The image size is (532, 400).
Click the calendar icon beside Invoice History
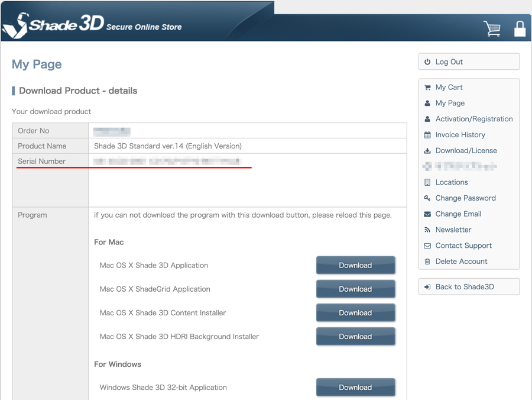pyautogui.click(x=427, y=135)
